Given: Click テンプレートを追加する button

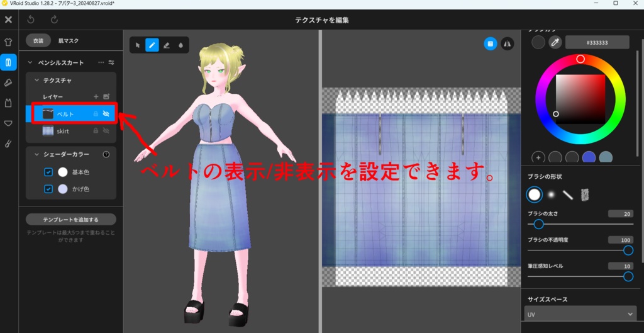Looking at the screenshot, I should tap(71, 219).
